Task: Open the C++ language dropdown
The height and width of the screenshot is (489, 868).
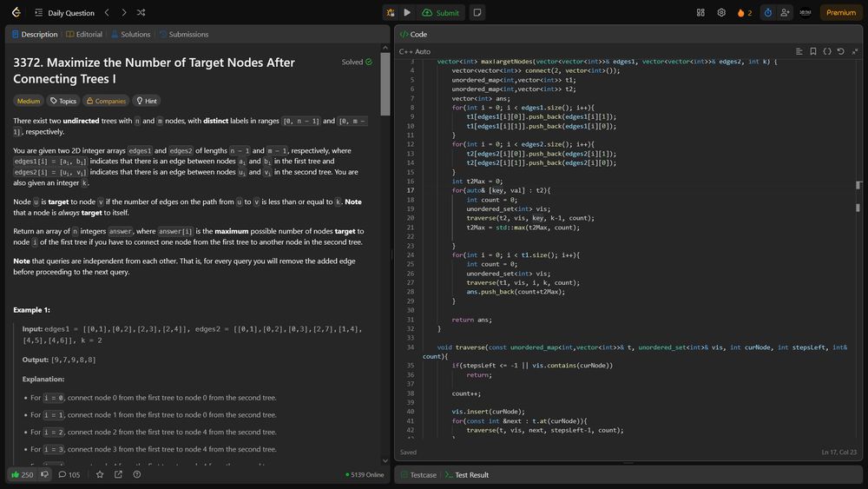Action: (405, 51)
